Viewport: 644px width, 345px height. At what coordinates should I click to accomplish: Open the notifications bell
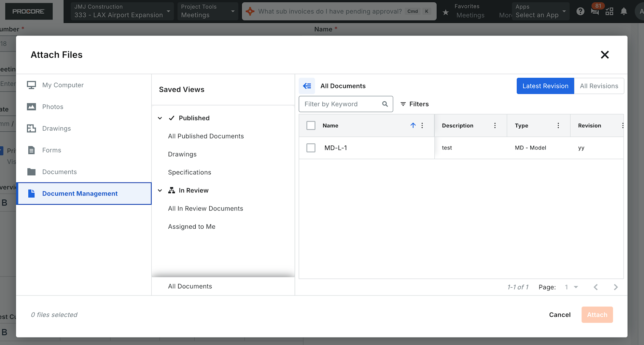tap(624, 11)
